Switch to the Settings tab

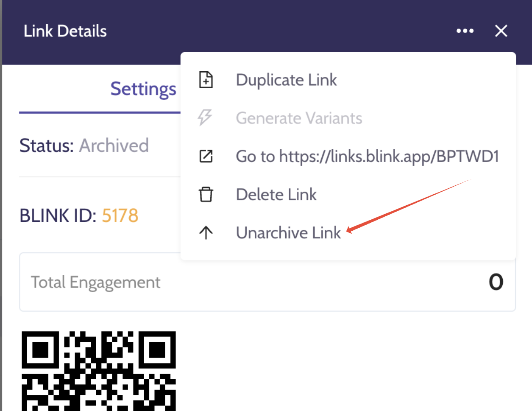143,89
